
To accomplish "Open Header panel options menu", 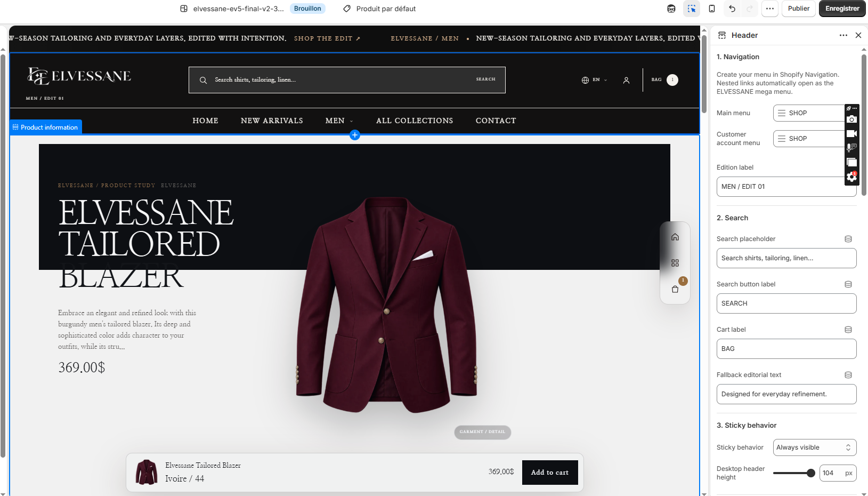I will 843,35.
